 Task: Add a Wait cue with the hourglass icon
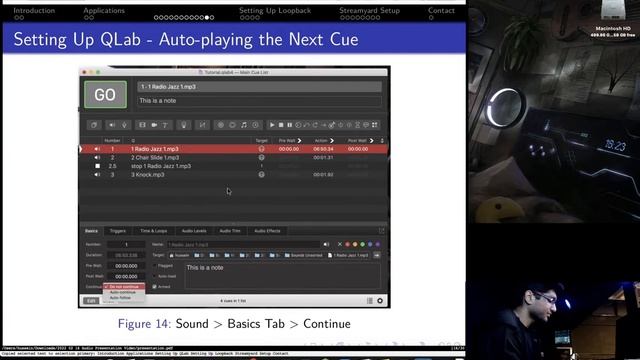(358, 125)
